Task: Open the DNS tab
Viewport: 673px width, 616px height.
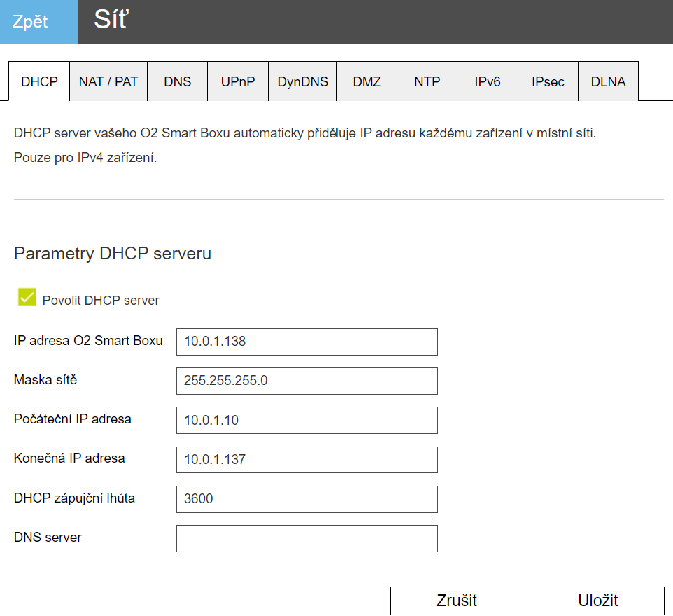Action: 177,82
